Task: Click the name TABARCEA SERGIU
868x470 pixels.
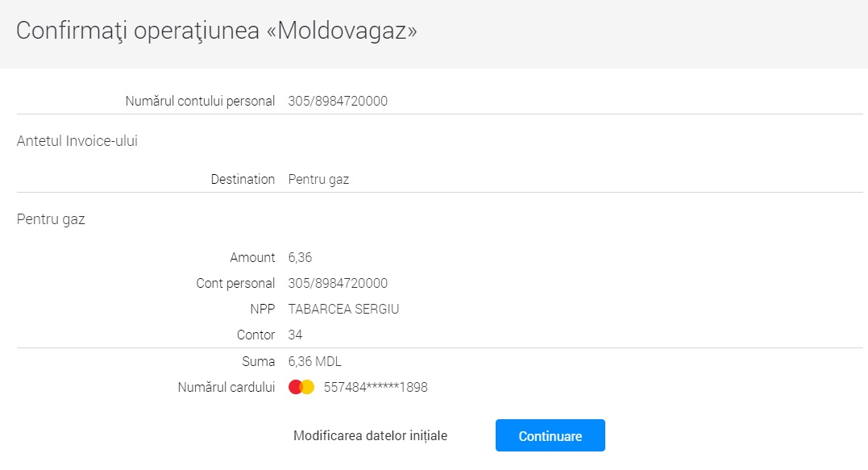Action: 343,310
